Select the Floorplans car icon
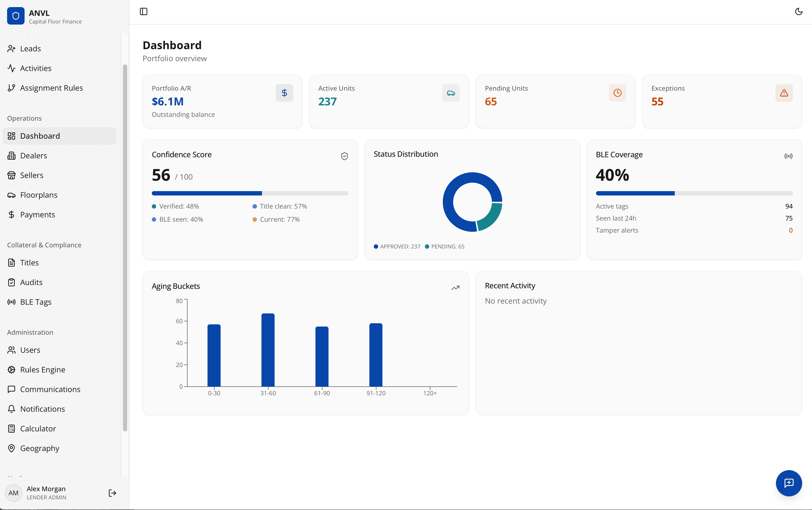This screenshot has height=510, width=812. click(12, 195)
